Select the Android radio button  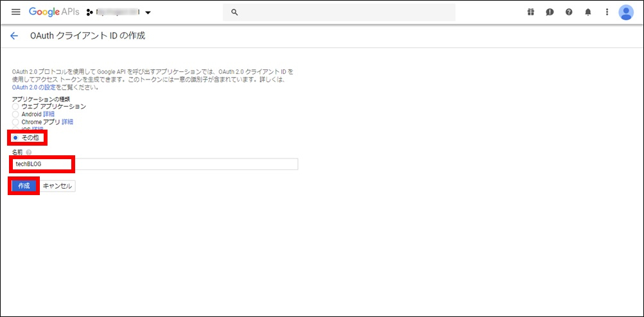15,114
